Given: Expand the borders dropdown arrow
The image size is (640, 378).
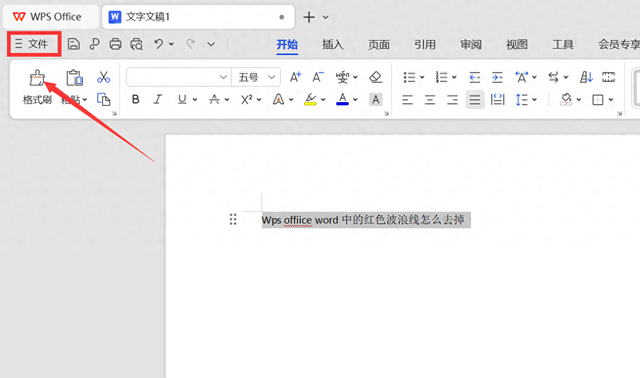Looking at the screenshot, I should pyautogui.click(x=611, y=100).
